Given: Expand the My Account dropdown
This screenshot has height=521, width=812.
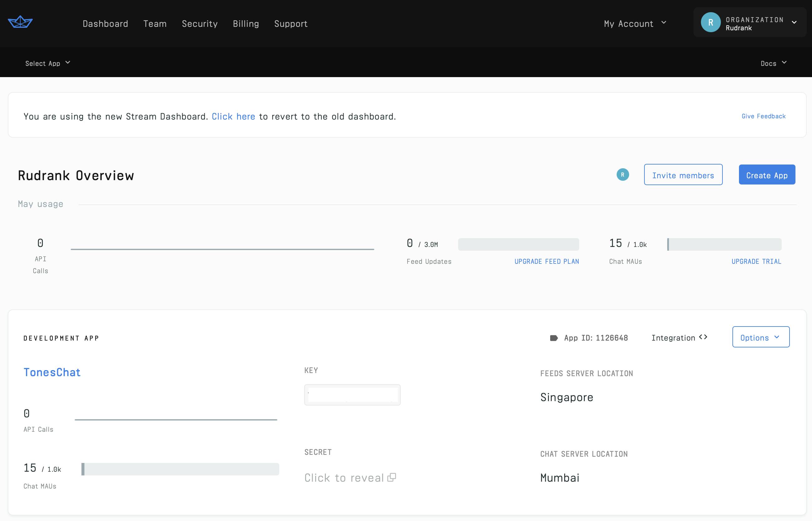Looking at the screenshot, I should (635, 23).
